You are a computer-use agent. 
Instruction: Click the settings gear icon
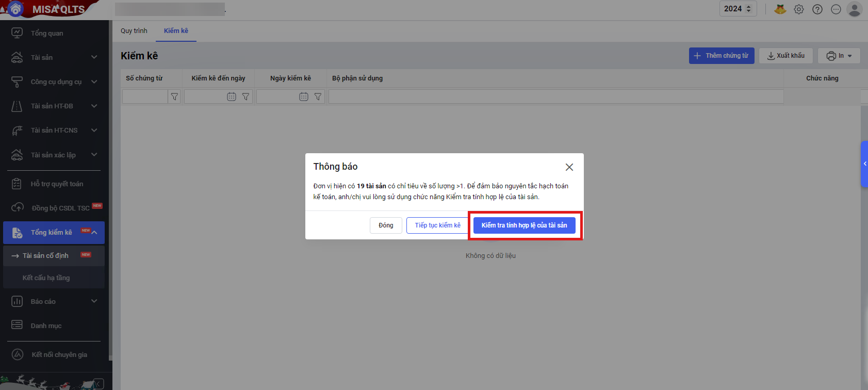(799, 9)
